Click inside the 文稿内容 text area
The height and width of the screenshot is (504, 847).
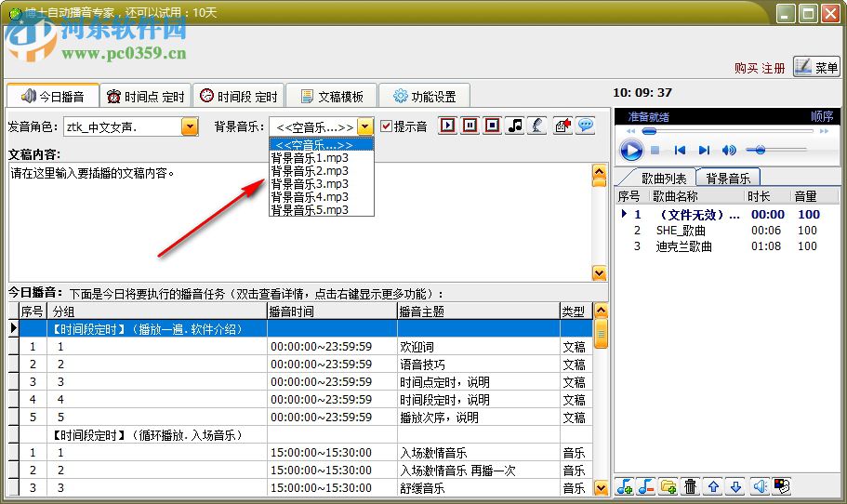(x=298, y=223)
